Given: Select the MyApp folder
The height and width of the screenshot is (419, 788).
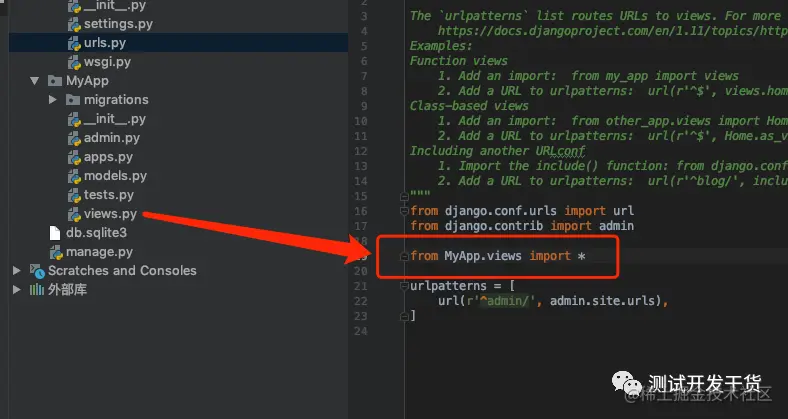Looking at the screenshot, I should pyautogui.click(x=87, y=80).
